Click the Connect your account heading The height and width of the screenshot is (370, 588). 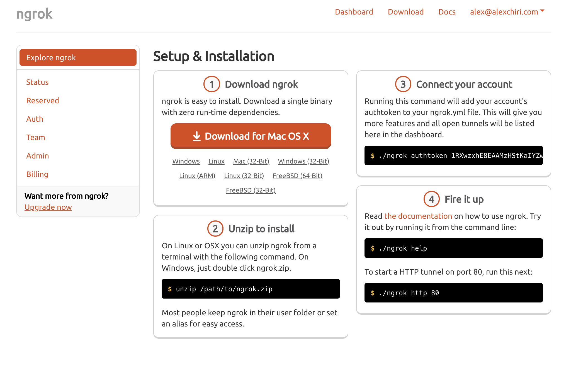click(x=464, y=84)
